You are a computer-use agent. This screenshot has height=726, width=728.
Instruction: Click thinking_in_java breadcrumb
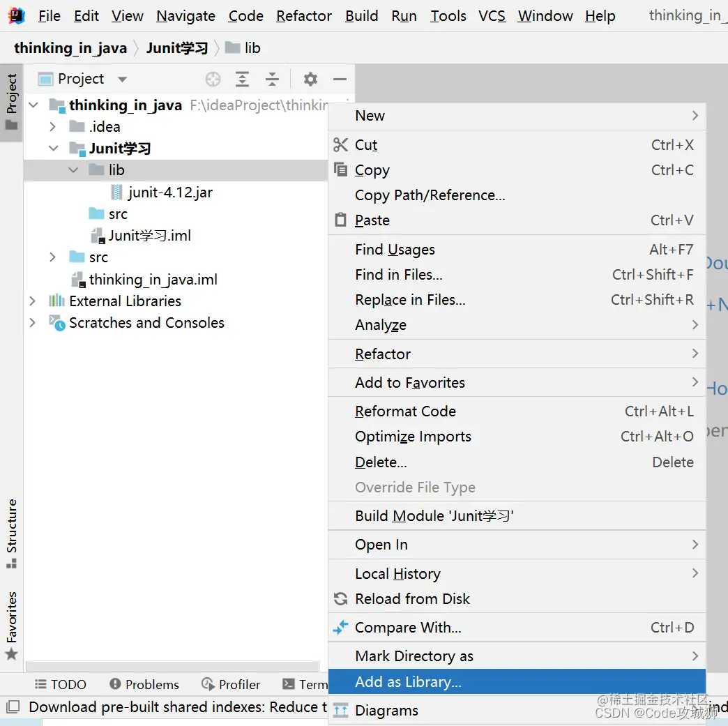pyautogui.click(x=70, y=48)
